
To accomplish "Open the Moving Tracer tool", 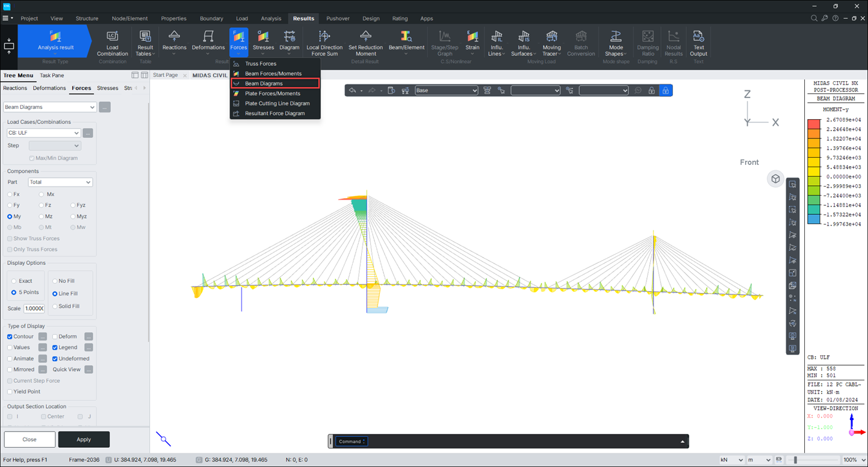I will (551, 43).
